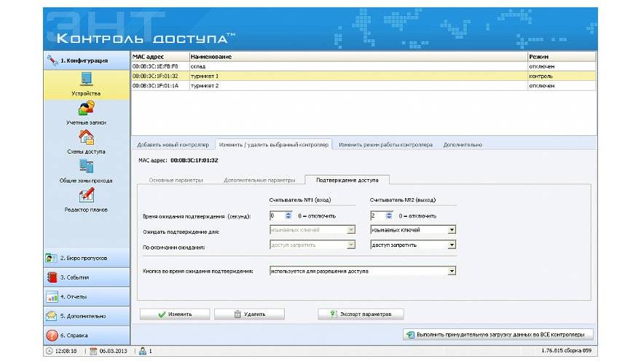
Task: Click Экспорт параметров button
Action: coord(361,314)
